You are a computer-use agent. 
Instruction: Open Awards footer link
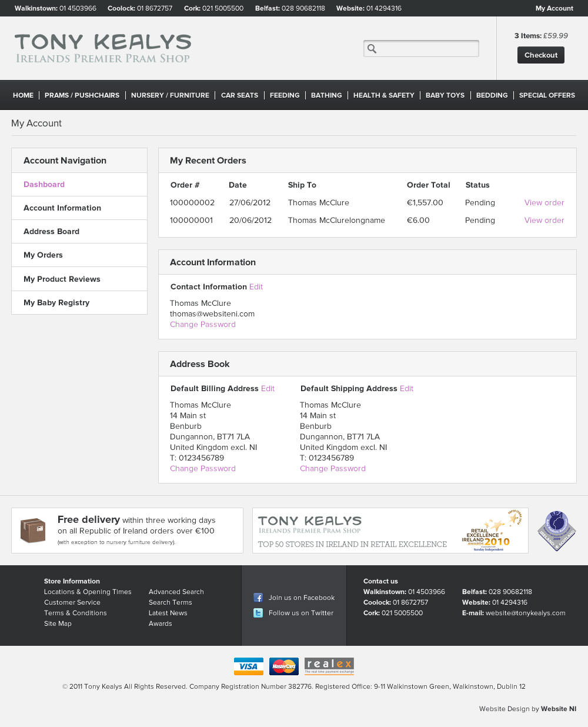click(x=161, y=623)
